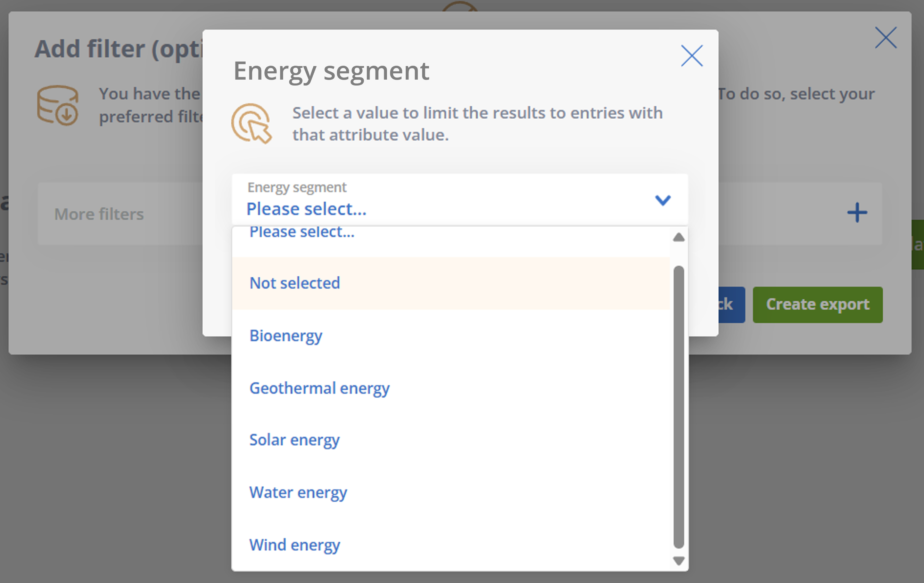The height and width of the screenshot is (583, 924).
Task: Click the dropdown chevron arrow
Action: (x=663, y=200)
